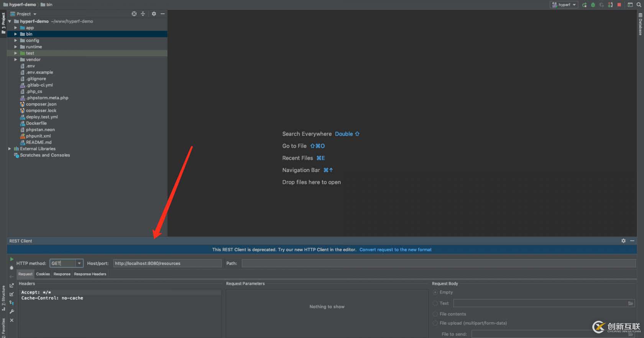
Task: Select composer.json in project tree
Action: 41,104
